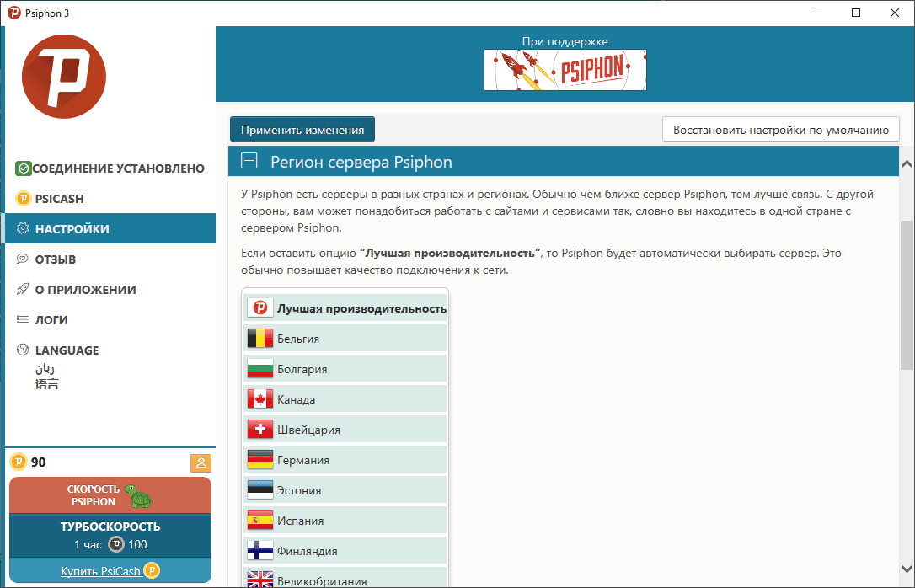The width and height of the screenshot is (915, 588).
Task: Select Канада as server region
Action: point(345,399)
